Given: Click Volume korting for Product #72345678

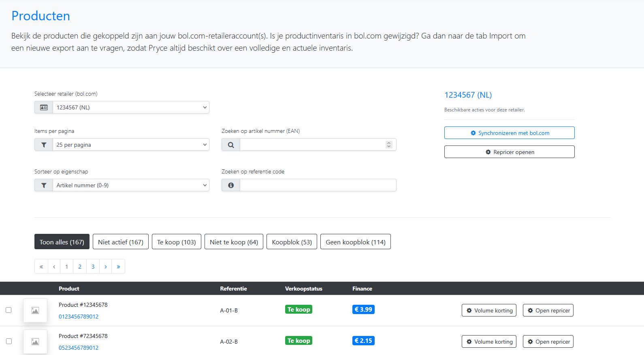Looking at the screenshot, I should point(489,342).
